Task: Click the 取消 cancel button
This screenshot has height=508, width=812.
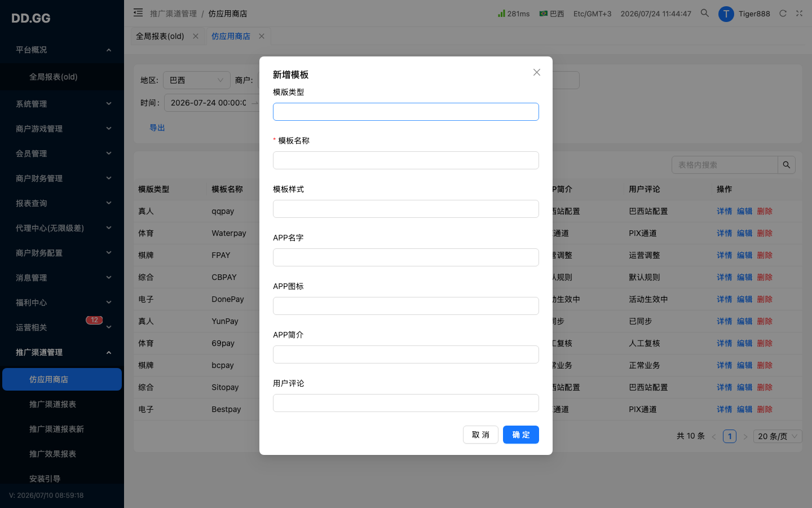Action: tap(480, 435)
